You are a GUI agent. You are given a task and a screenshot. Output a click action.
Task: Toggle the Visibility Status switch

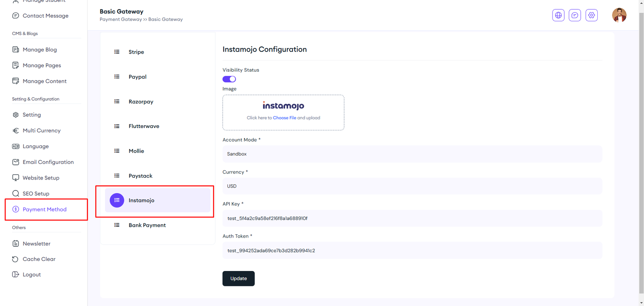point(229,79)
